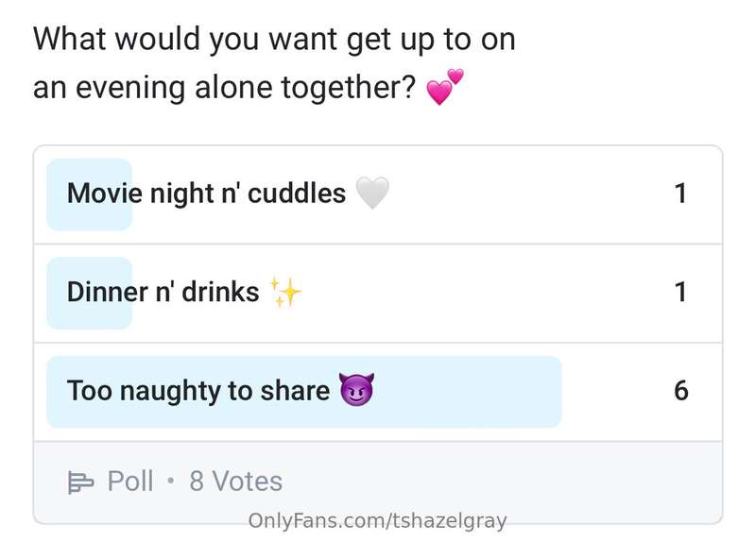Click the '8 Votes' label
The width and height of the screenshot is (756, 541).
[x=235, y=482]
